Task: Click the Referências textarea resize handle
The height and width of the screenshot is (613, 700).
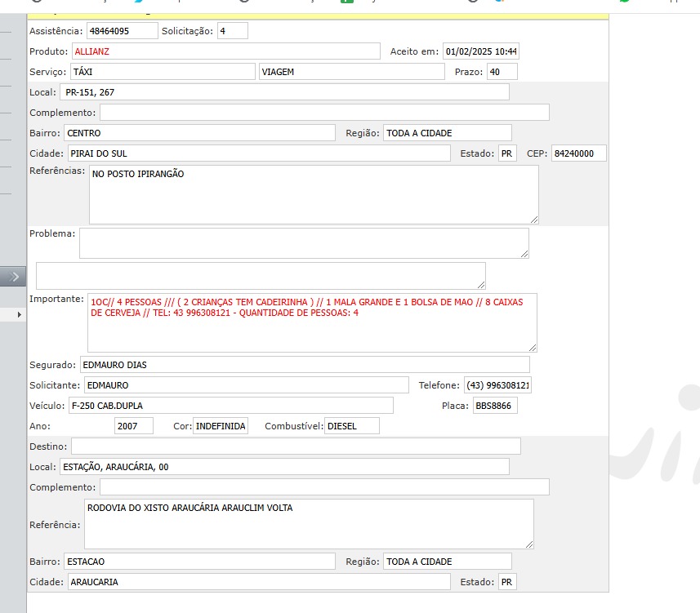Action: tap(534, 220)
